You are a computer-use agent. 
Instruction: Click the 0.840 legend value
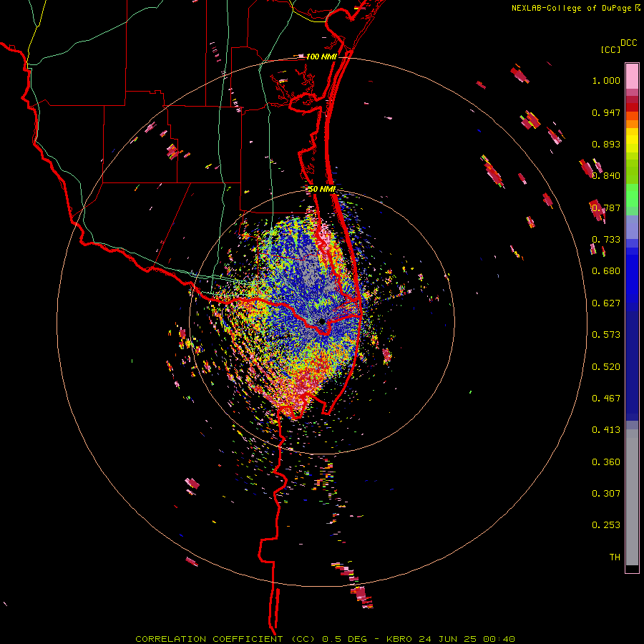pos(606,176)
